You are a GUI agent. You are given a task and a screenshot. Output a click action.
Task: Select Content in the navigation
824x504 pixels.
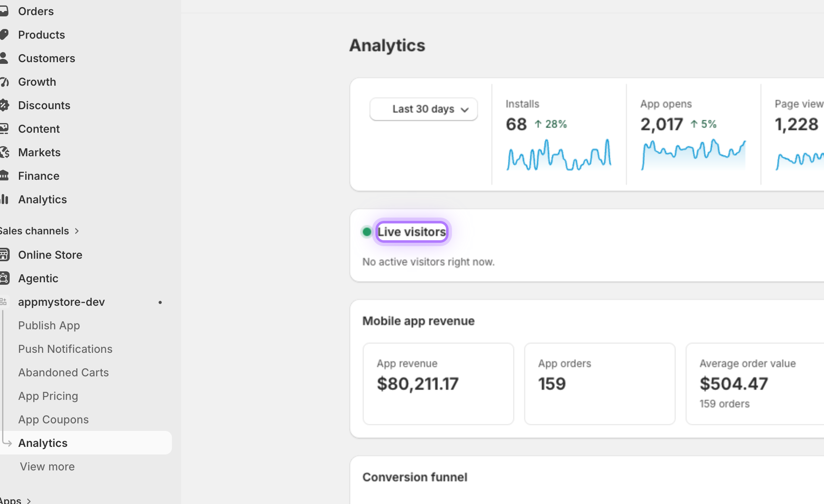click(x=39, y=129)
